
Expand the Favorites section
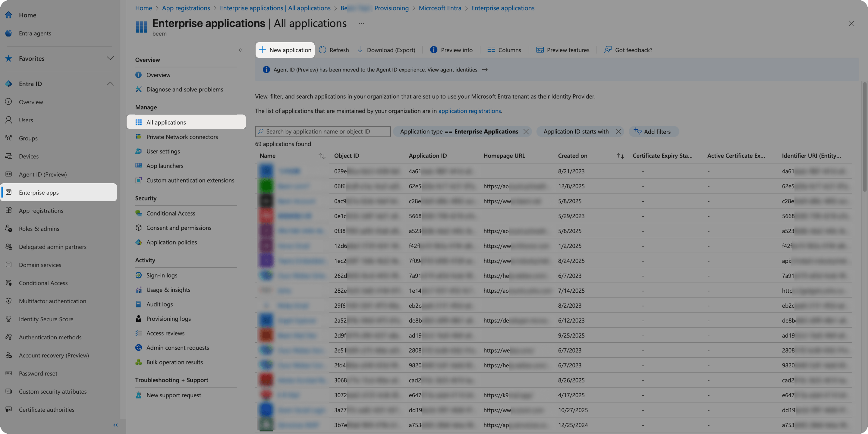point(110,58)
